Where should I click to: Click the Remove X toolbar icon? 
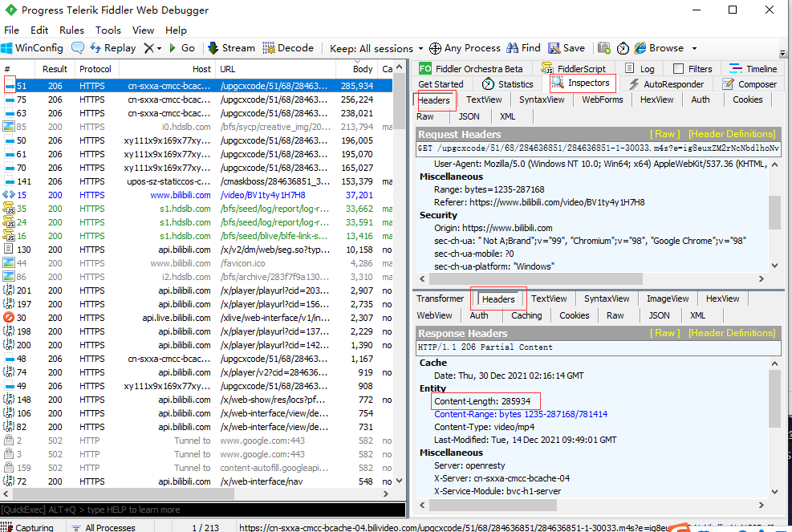(149, 48)
